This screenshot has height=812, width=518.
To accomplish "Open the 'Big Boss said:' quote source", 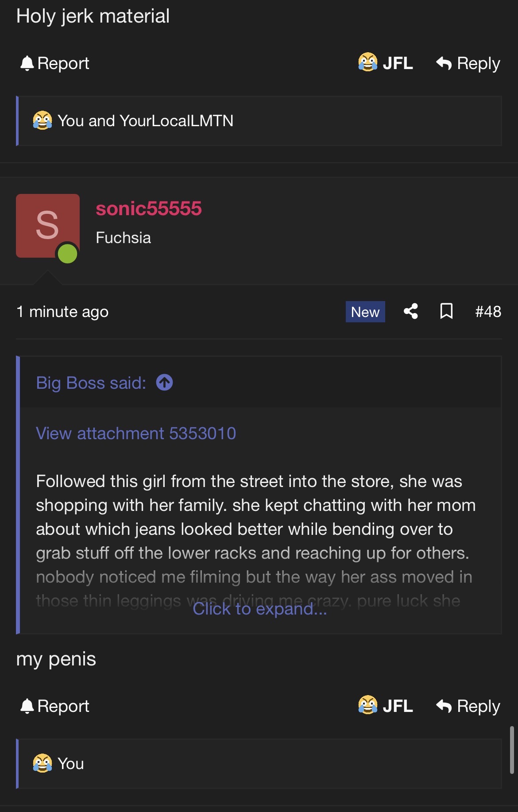I will [x=91, y=383].
